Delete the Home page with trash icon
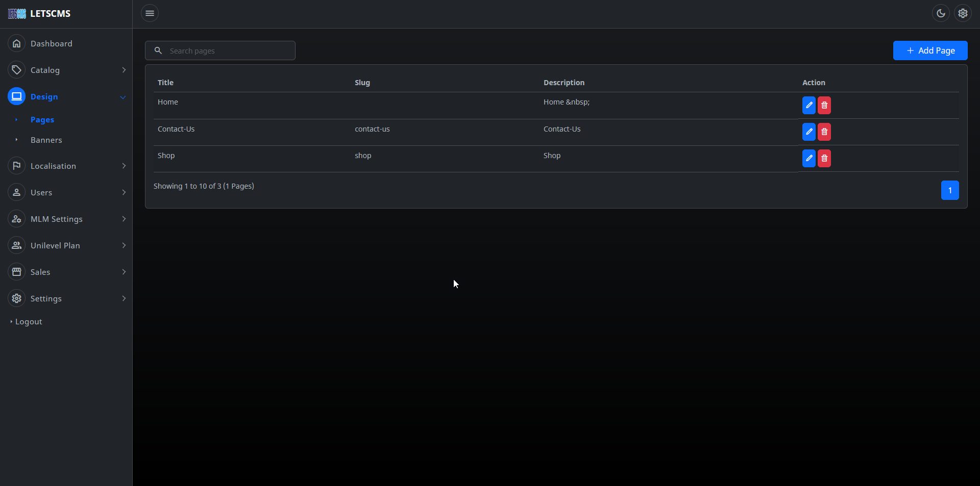Screen dimensions: 980x486 tap(824, 105)
